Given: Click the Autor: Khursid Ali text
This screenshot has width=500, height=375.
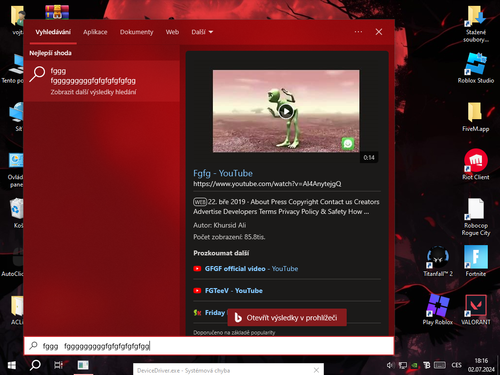Looking at the screenshot, I should pos(219,225).
